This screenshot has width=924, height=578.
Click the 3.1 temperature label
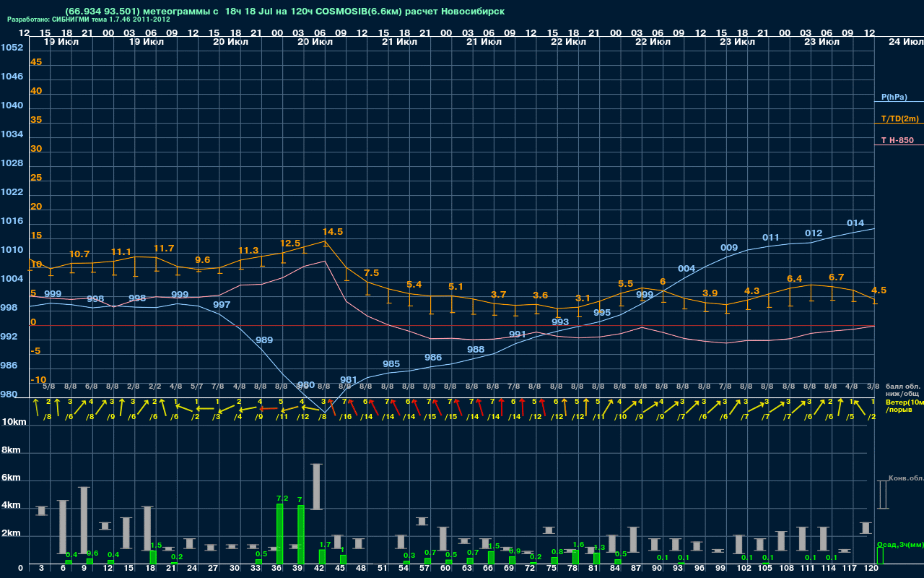583,298
